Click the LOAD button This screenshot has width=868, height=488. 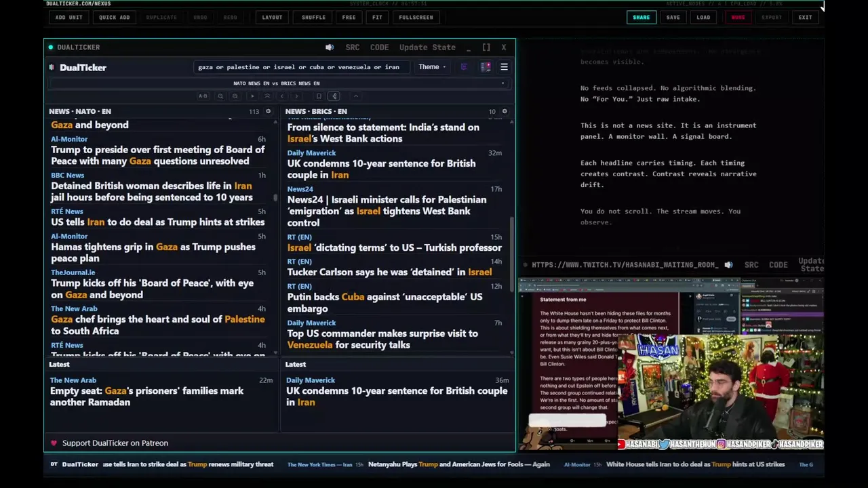tap(703, 17)
